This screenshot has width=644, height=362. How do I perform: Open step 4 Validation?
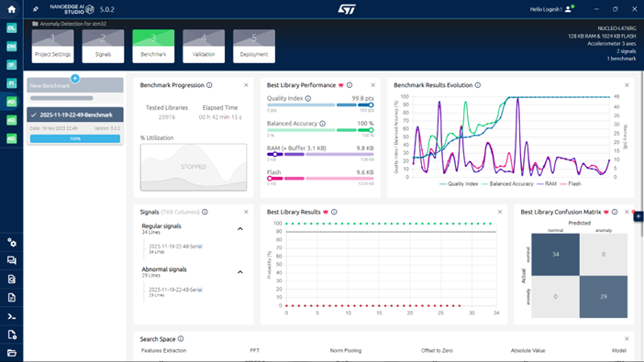(x=204, y=46)
